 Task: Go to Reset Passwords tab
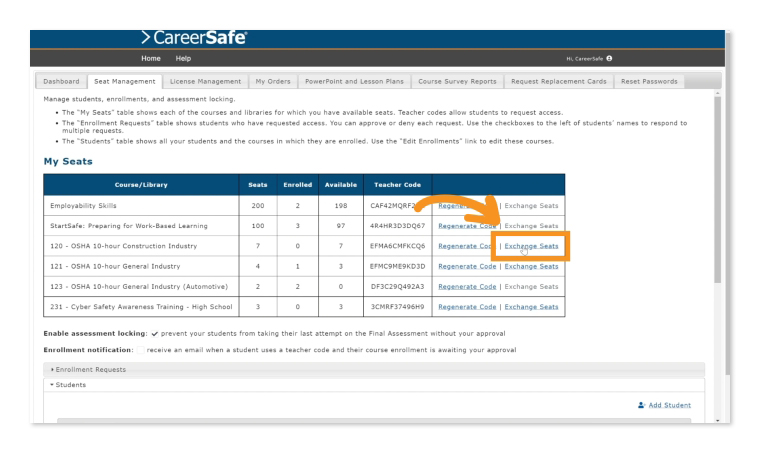click(x=649, y=81)
